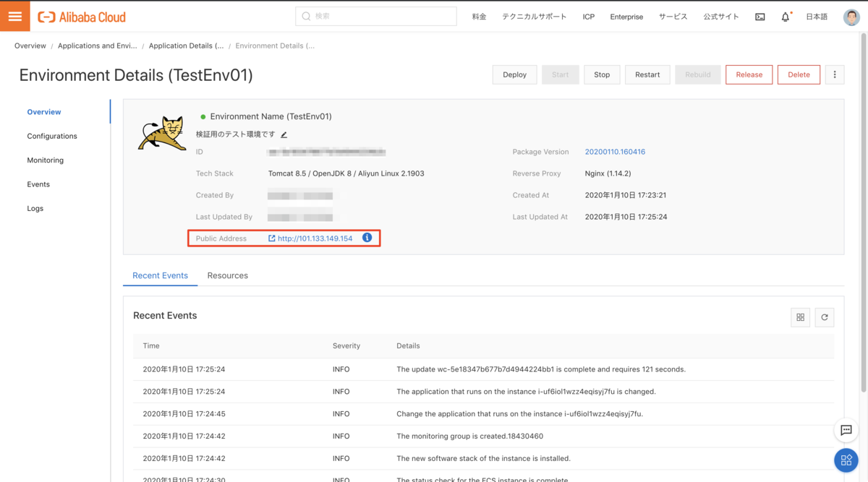Click the Severity column header

[x=346, y=346]
